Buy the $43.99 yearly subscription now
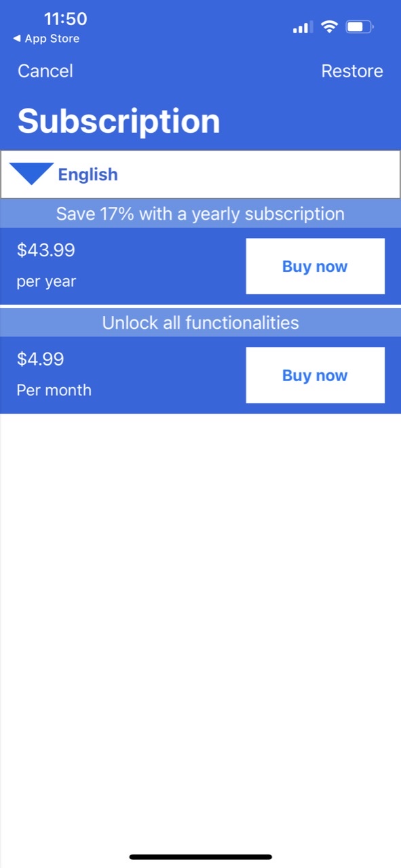The height and width of the screenshot is (868, 401). tap(315, 267)
